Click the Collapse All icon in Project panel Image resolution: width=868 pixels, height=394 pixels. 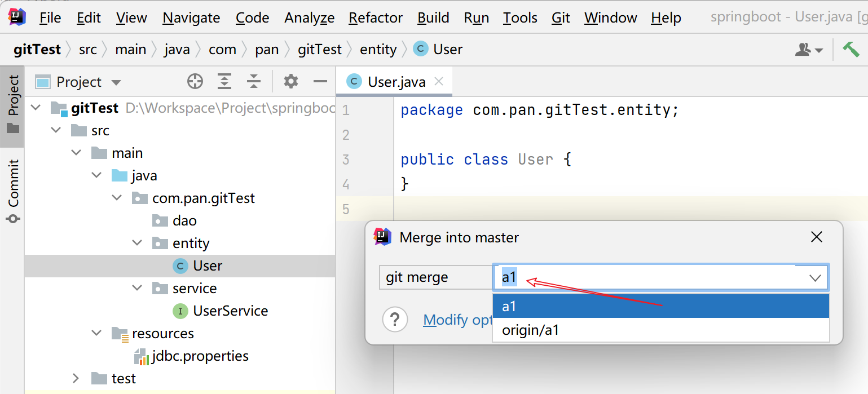254,82
